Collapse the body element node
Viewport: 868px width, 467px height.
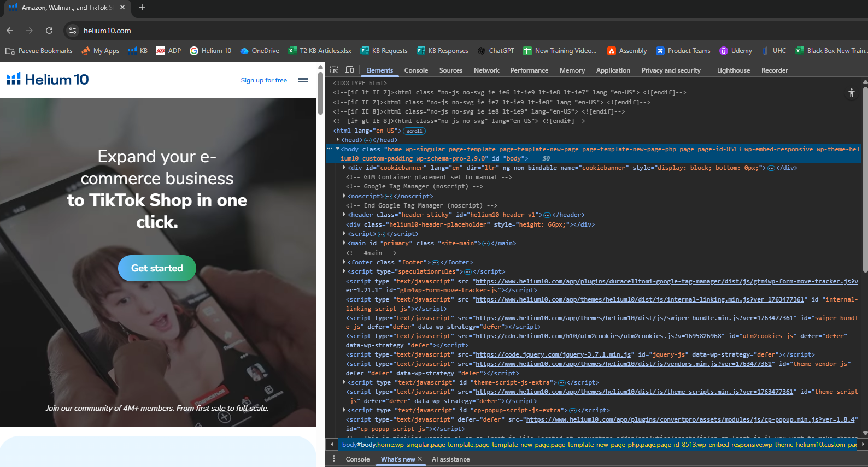[338, 149]
